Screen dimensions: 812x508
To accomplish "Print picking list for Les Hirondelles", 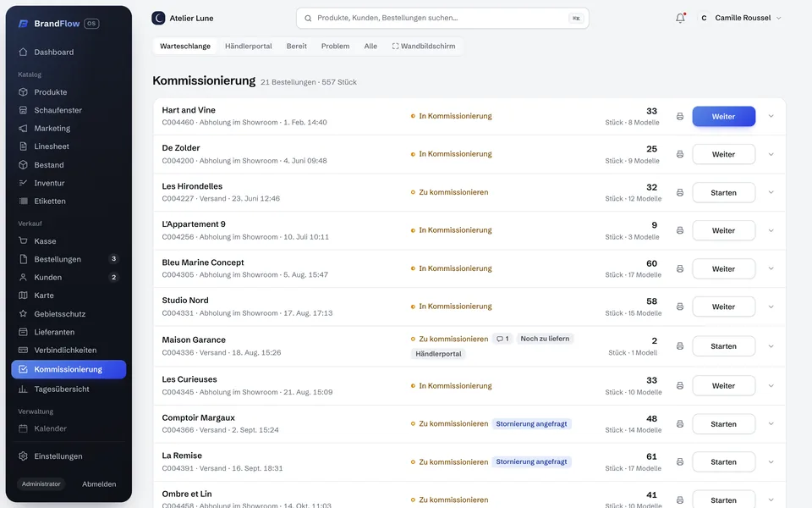I will 680,192.
